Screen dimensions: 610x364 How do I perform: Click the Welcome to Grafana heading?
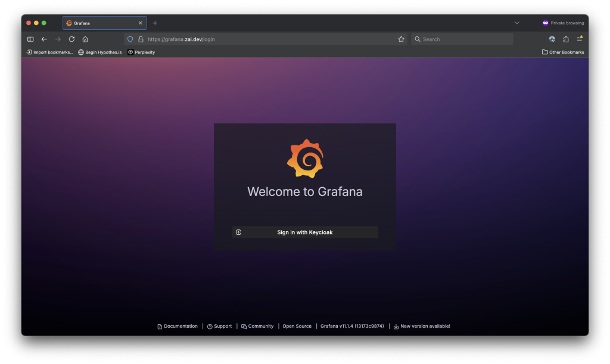coord(305,192)
